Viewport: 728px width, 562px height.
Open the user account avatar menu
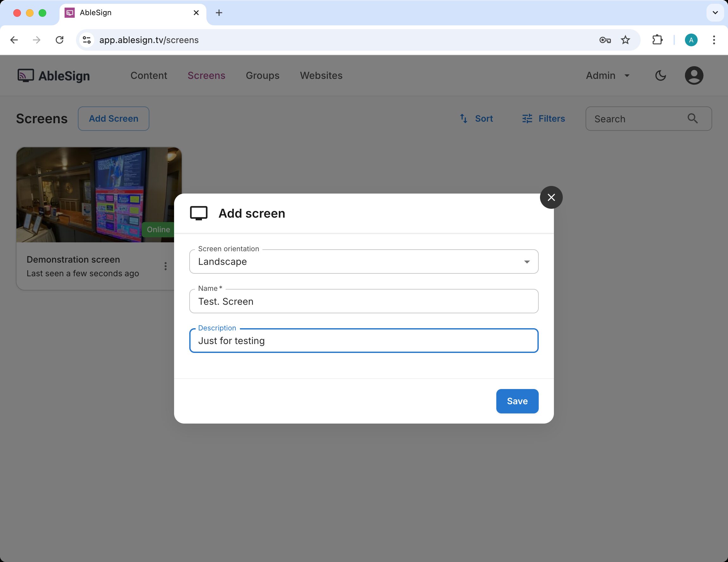click(694, 76)
